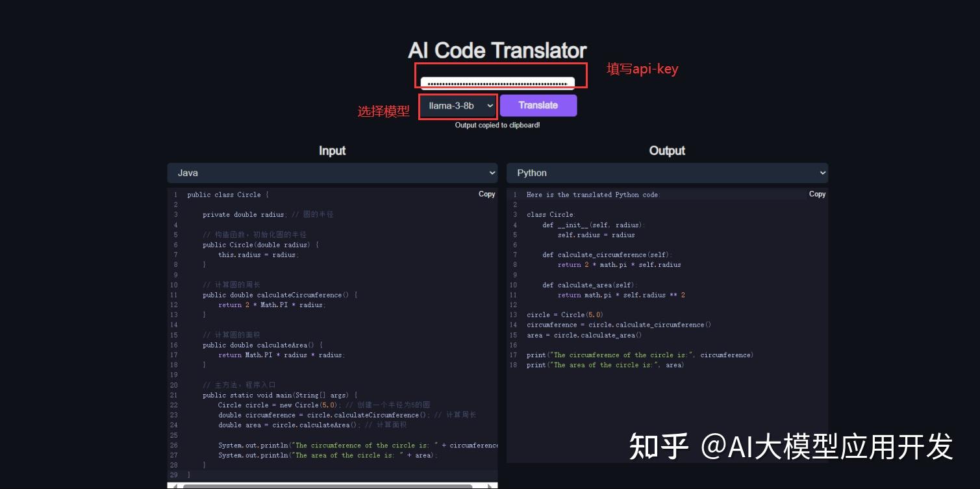Image resolution: width=980 pixels, height=489 pixels.
Task: Open the llama-3-8b model selector
Action: click(457, 105)
